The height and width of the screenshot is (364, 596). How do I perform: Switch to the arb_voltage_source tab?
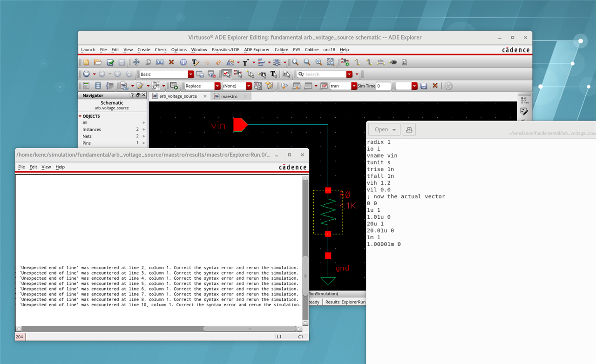click(178, 96)
